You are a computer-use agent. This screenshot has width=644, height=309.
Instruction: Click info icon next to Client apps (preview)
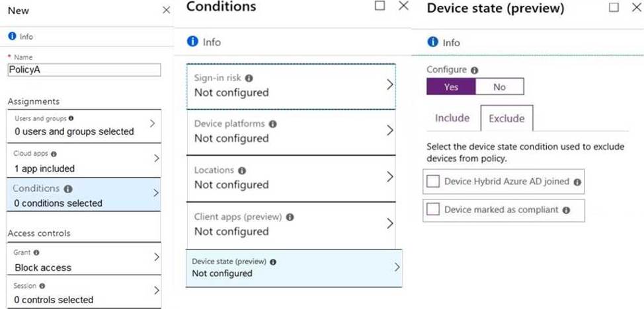(290, 217)
